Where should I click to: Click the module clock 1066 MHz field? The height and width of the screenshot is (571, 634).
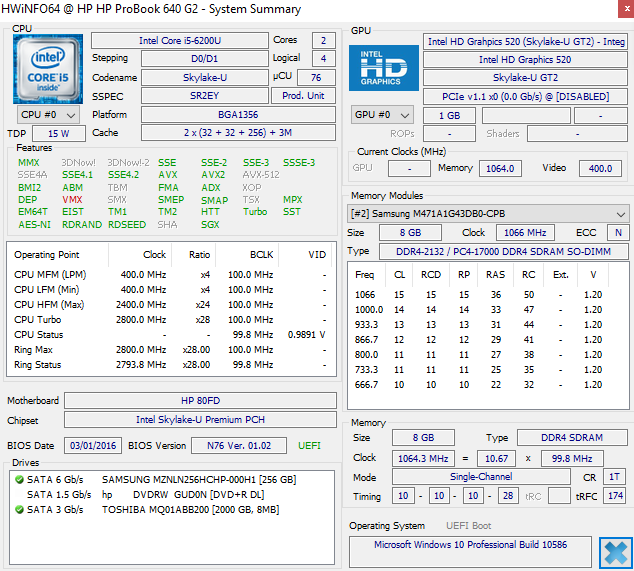pos(525,233)
